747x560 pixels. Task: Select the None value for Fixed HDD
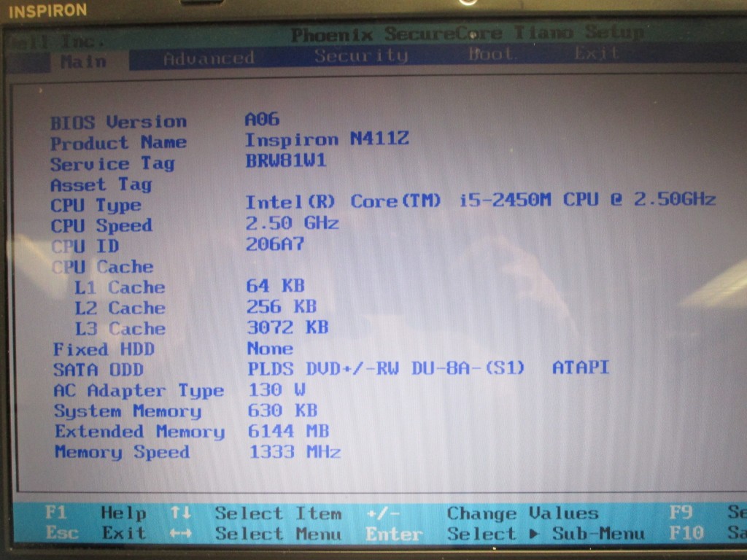coord(270,348)
